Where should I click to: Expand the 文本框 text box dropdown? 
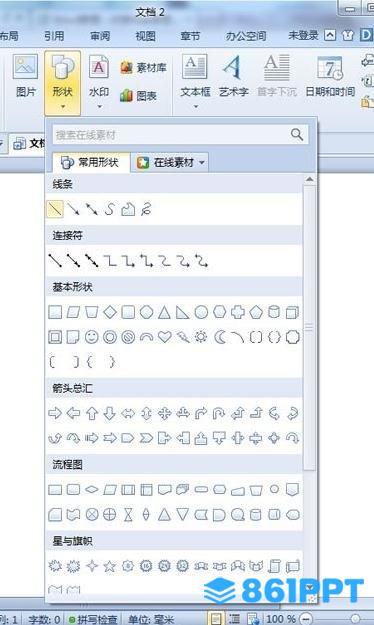click(x=196, y=107)
